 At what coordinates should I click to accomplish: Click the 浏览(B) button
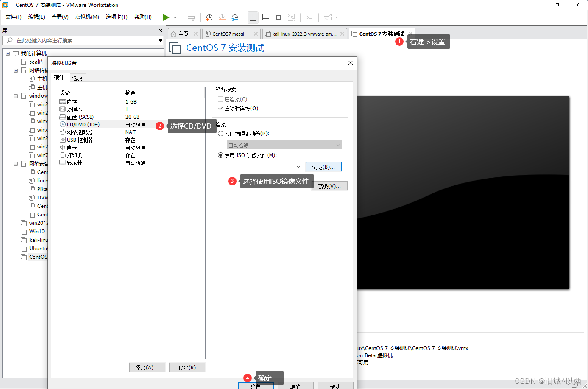click(x=323, y=166)
